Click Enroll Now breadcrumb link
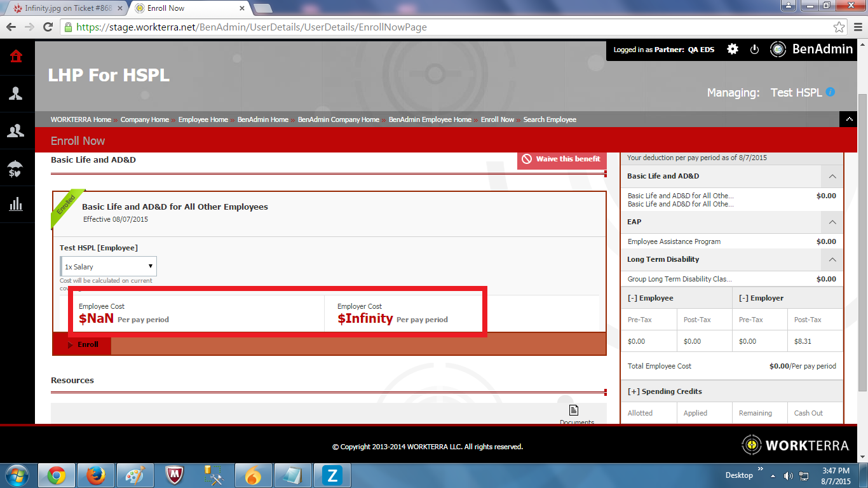The height and width of the screenshot is (488, 868). pyautogui.click(x=498, y=119)
